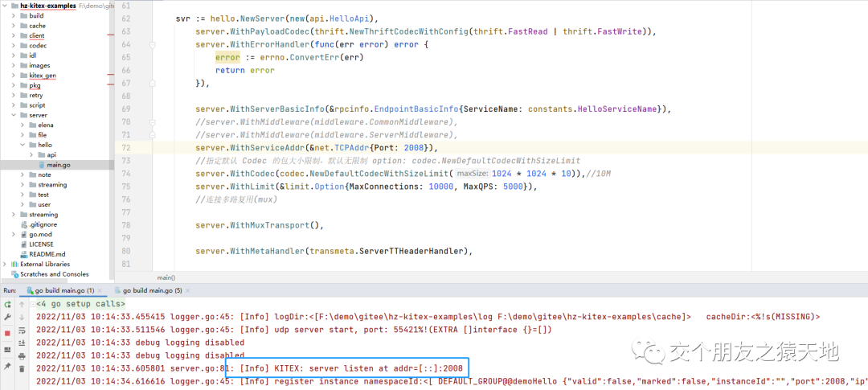868x390 pixels.
Task: Open main.go in the project tree
Action: (x=58, y=165)
